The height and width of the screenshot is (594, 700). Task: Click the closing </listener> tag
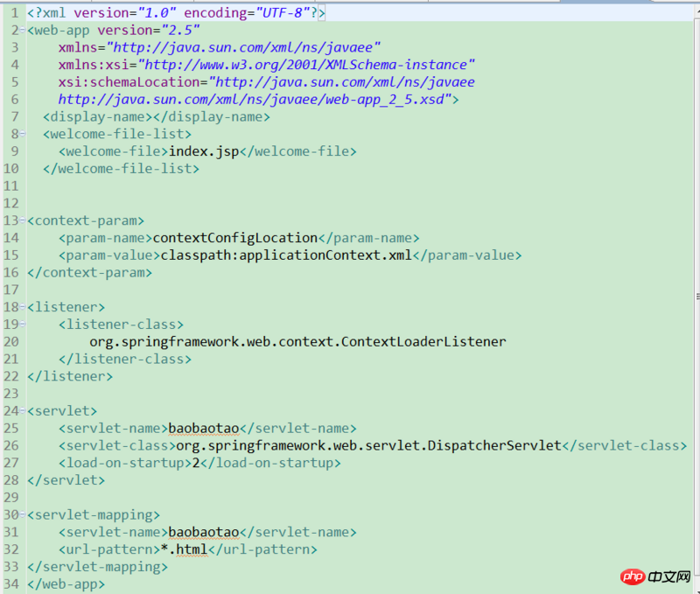coord(70,376)
